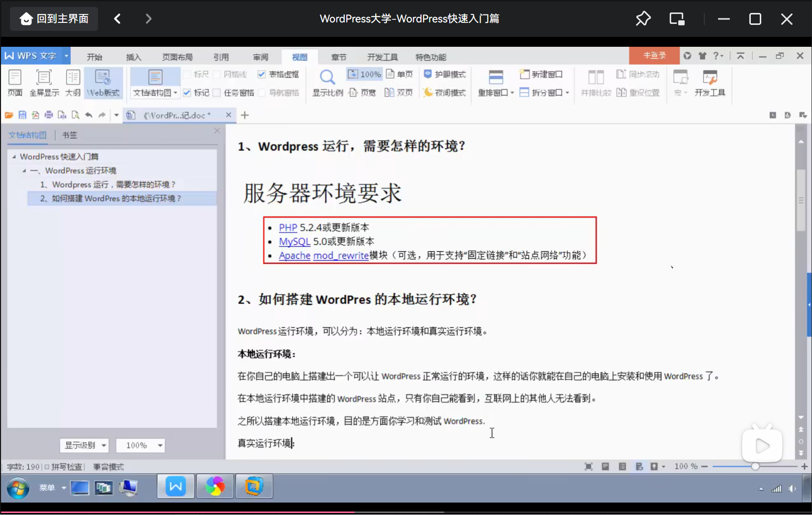This screenshot has width=812, height=515.
Task: Toggle the 标尺 ruler checkbox
Action: tap(188, 74)
